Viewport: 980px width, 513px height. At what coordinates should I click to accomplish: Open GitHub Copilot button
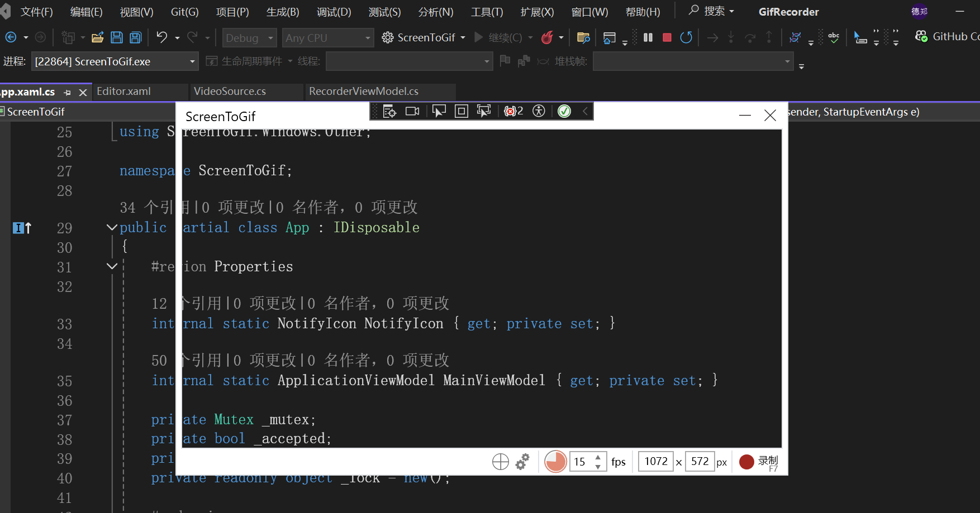pyautogui.click(x=946, y=36)
